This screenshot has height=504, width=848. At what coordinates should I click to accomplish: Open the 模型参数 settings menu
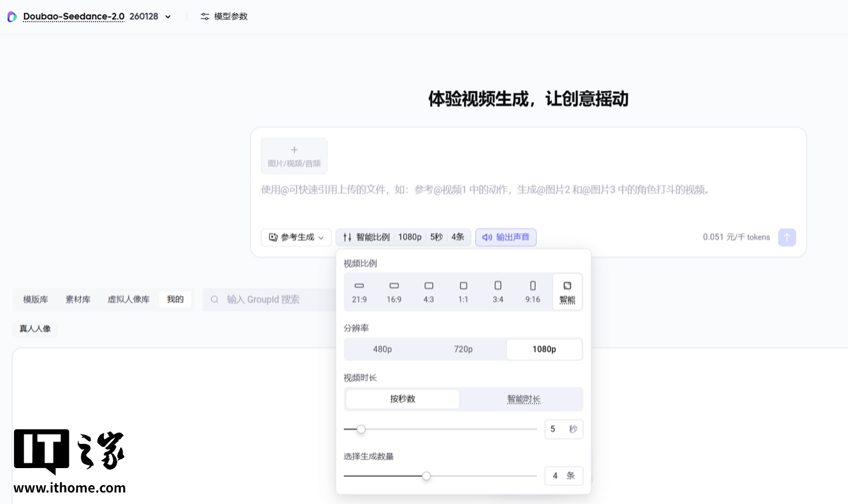coord(224,16)
